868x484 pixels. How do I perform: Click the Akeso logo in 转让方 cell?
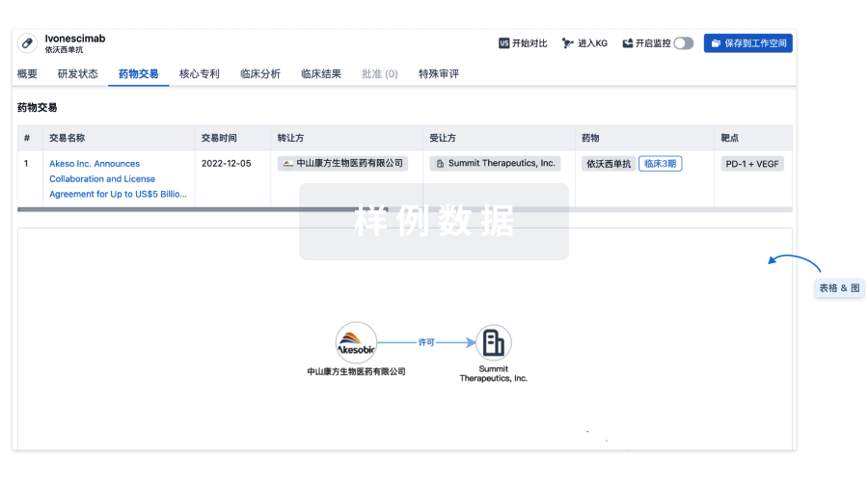[287, 164]
